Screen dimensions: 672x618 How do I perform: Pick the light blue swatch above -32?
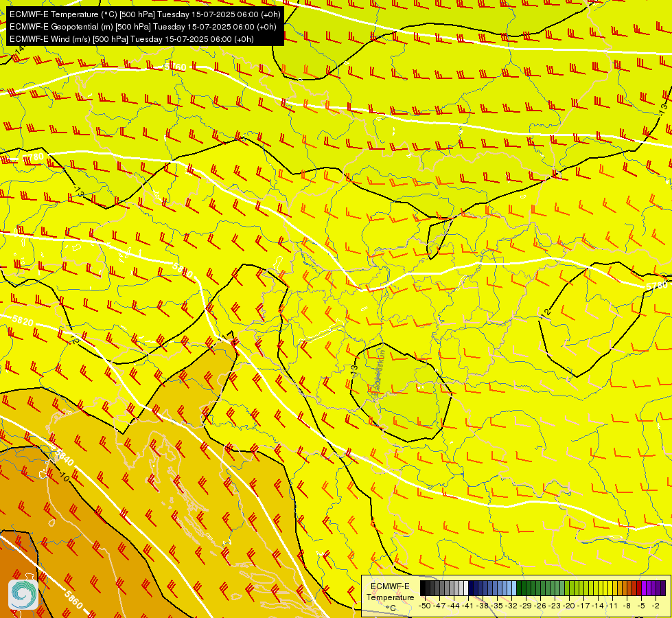[514, 588]
